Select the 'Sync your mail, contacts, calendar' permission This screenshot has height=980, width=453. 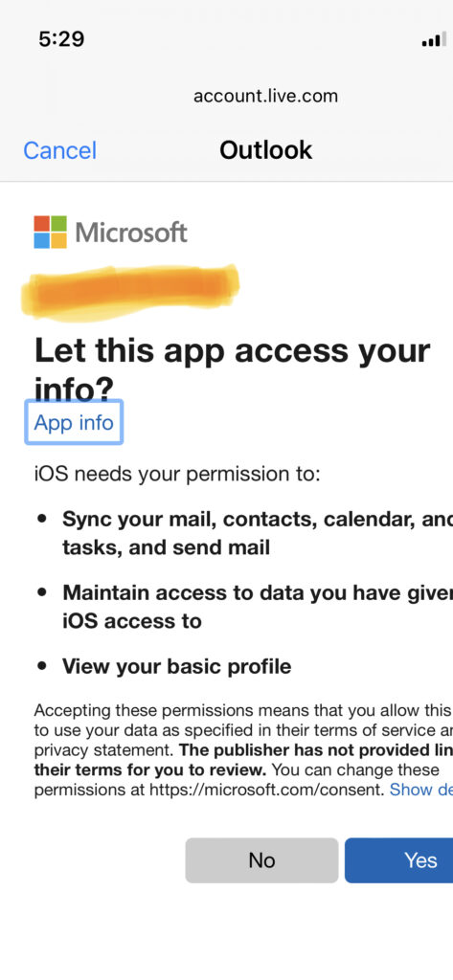tap(258, 533)
